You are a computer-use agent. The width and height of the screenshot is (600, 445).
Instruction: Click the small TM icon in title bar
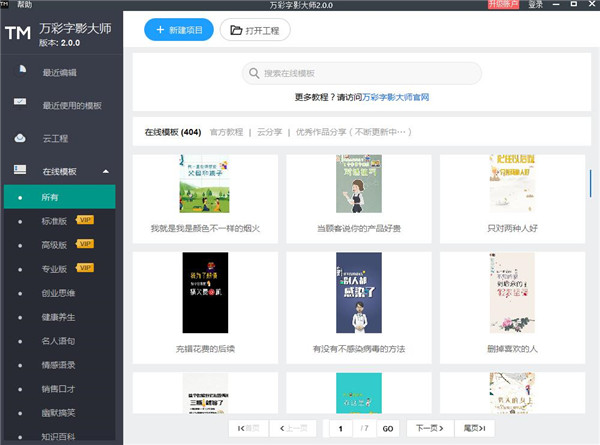pyautogui.click(x=4, y=4)
